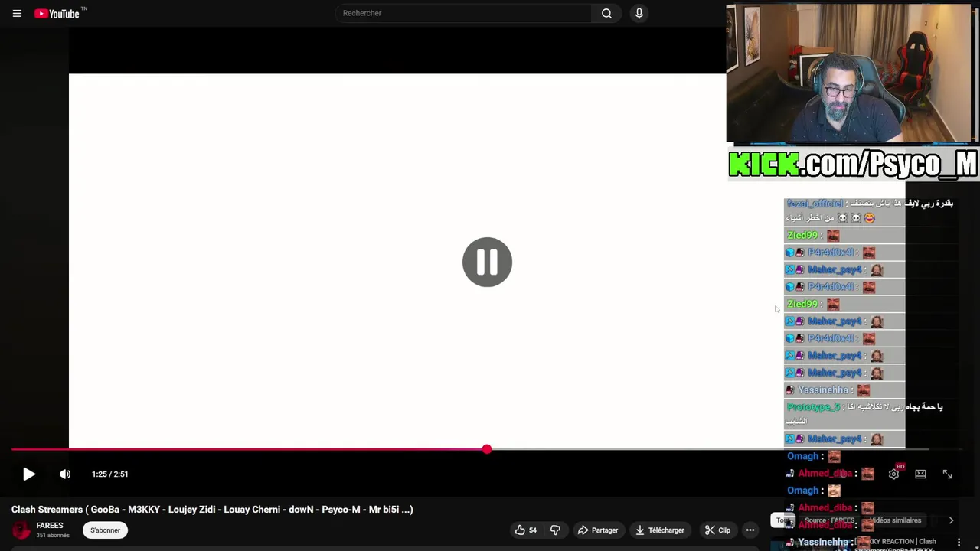The width and height of the screenshot is (980, 551).
Task: Select the Vidéos similaires chip
Action: [x=895, y=520]
